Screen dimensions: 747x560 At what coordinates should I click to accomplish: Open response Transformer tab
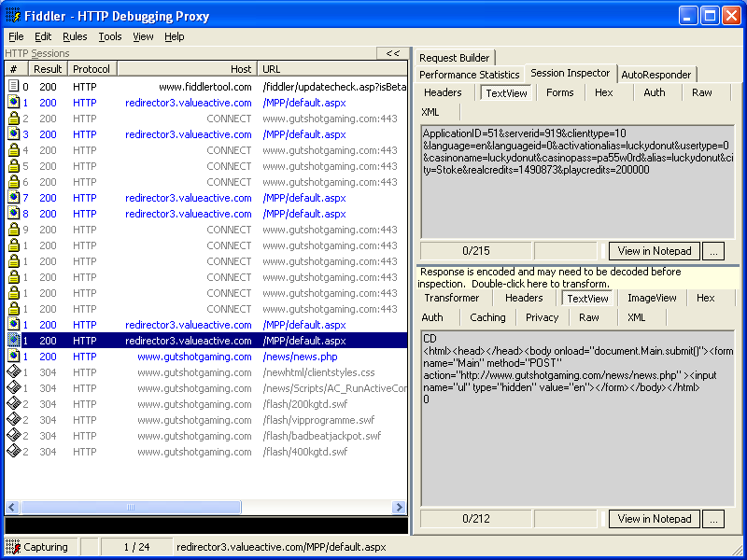[x=452, y=298]
